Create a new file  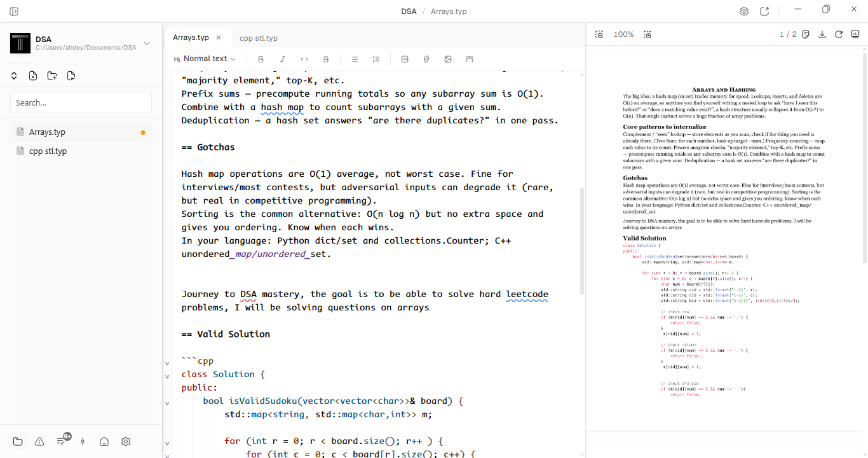33,76
